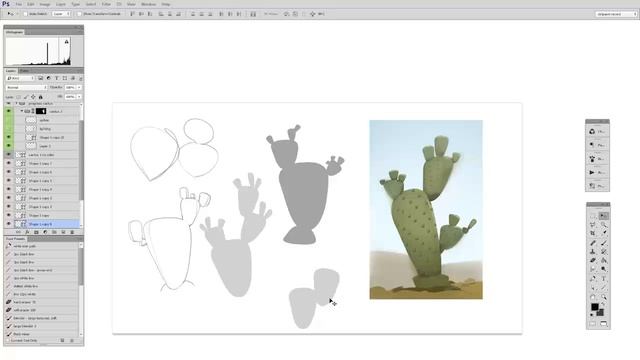Click the Tool Presets panel tab
This screenshot has height=360, width=640.
click(x=16, y=239)
